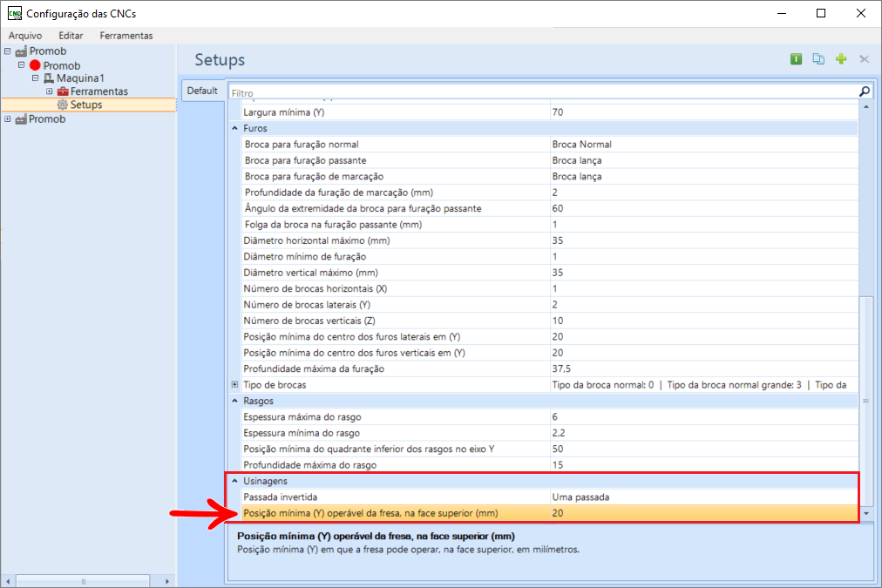882x588 pixels.
Task: Click the green info icon in Setups header
Action: click(796, 59)
